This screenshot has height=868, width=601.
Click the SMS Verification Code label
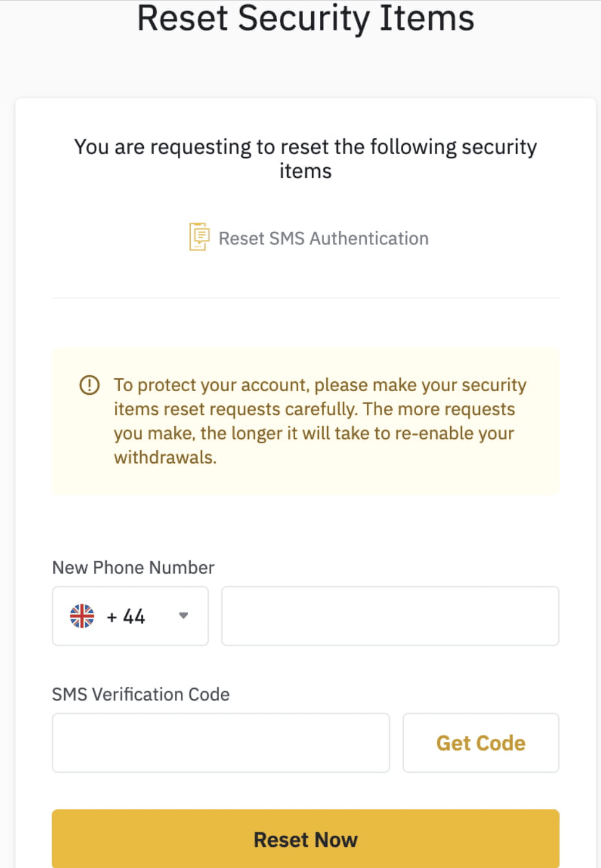(141, 694)
